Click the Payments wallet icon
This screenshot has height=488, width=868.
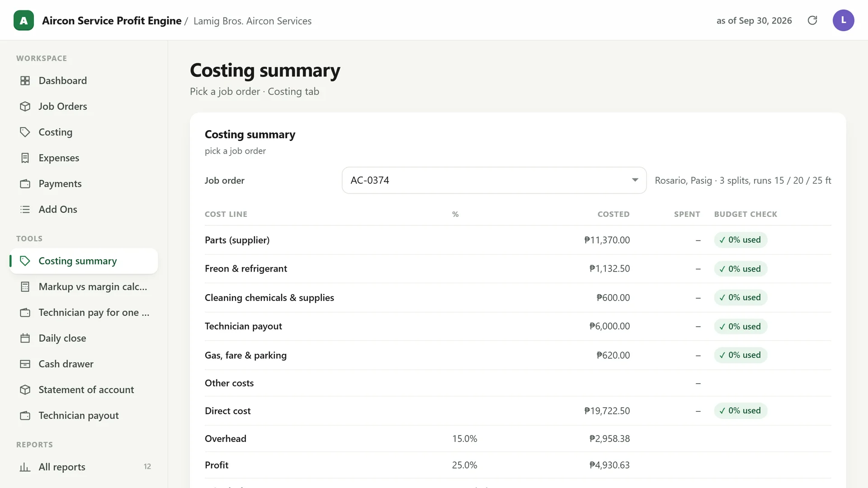pos(25,183)
